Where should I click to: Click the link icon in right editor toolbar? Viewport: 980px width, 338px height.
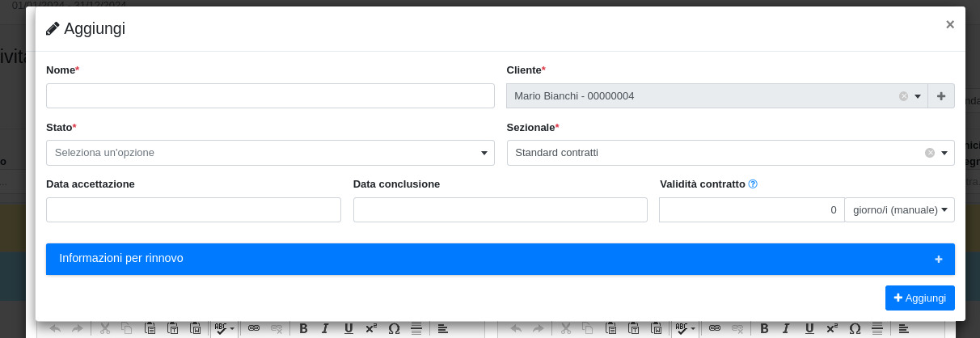click(714, 328)
